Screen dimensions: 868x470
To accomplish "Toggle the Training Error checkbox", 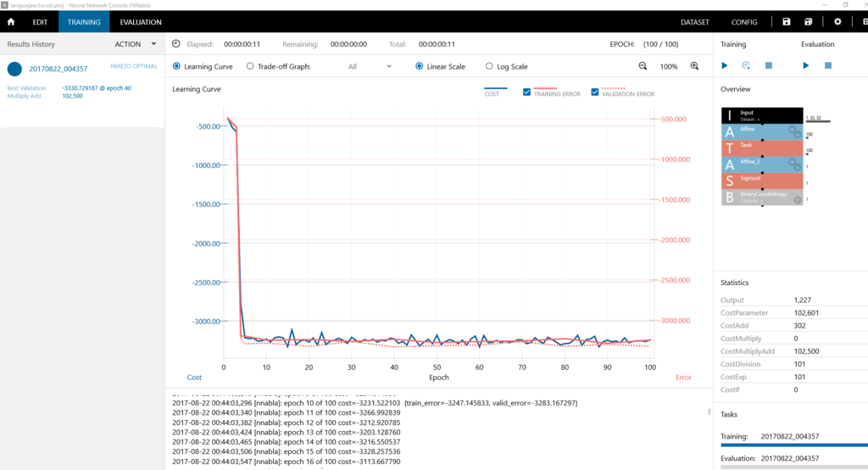I will [x=526, y=92].
